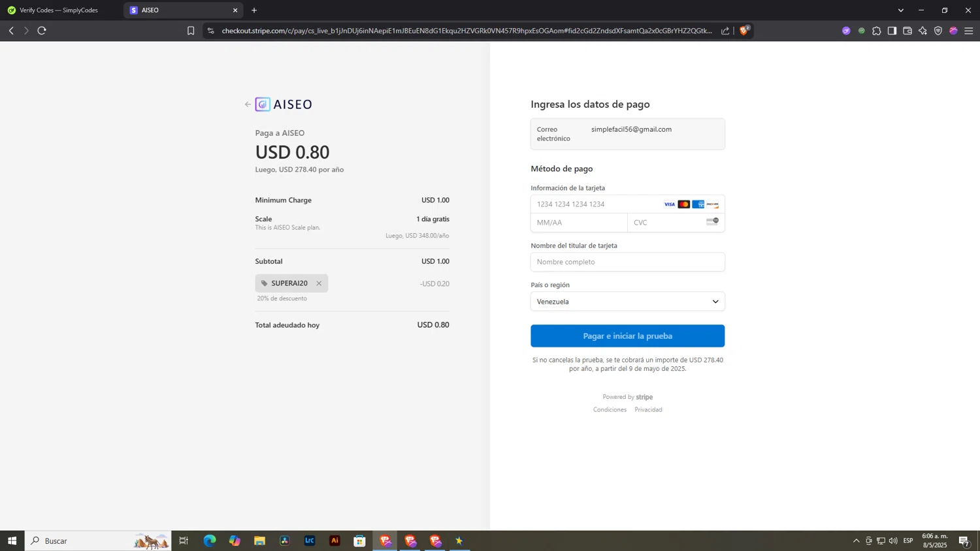Open the Privacidad link

click(648, 409)
